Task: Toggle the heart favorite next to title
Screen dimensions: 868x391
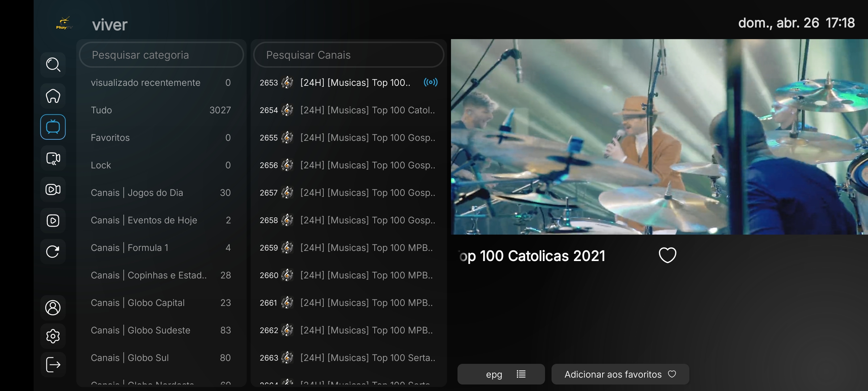Action: click(x=667, y=255)
